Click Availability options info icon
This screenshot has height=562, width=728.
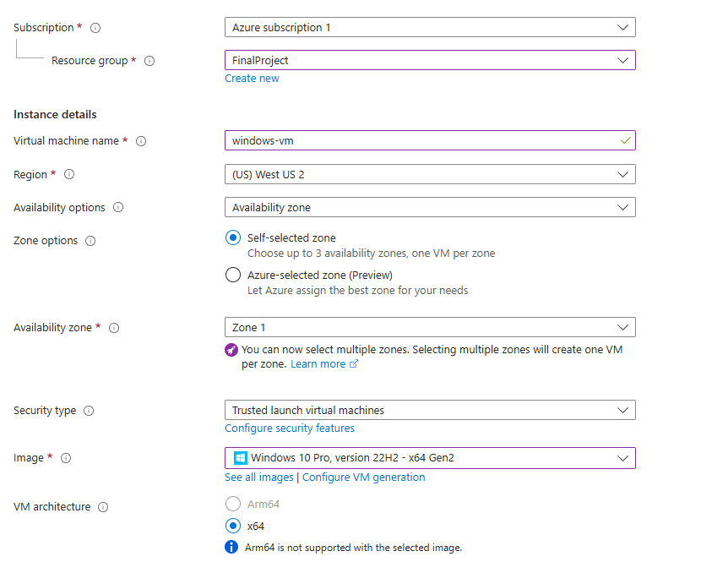tap(118, 207)
